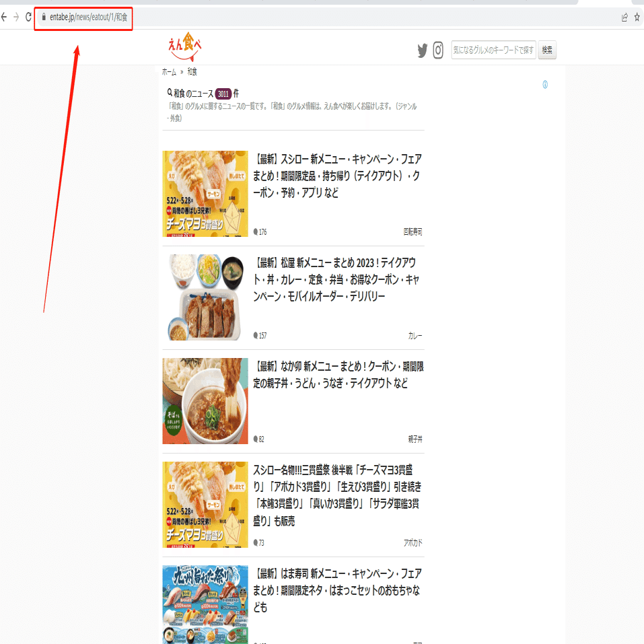Bookmark this page with the star icon
Viewport: 644px width, 644px height.
tap(637, 17)
